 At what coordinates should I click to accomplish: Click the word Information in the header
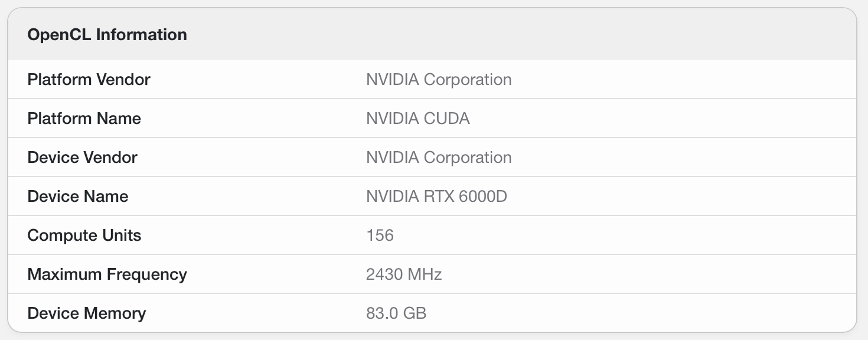[x=141, y=35]
